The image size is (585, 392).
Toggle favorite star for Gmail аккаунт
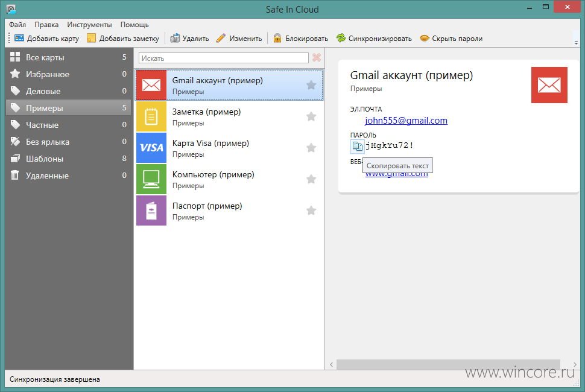311,85
